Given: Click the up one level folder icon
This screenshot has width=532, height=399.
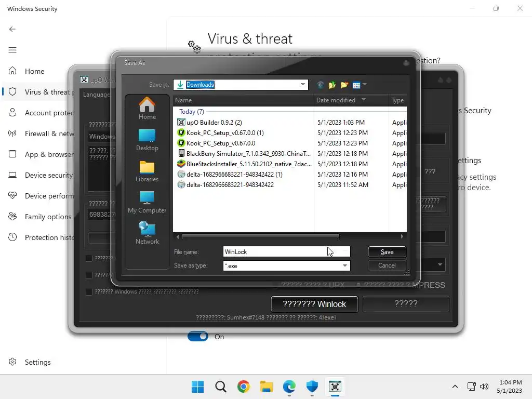Looking at the screenshot, I should [x=332, y=85].
